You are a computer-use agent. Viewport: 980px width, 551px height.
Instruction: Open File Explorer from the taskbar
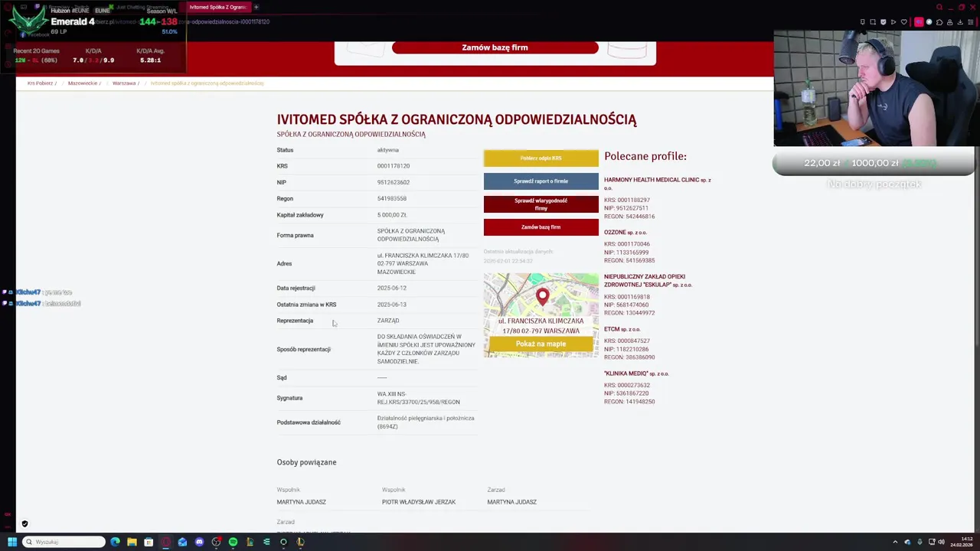click(132, 542)
